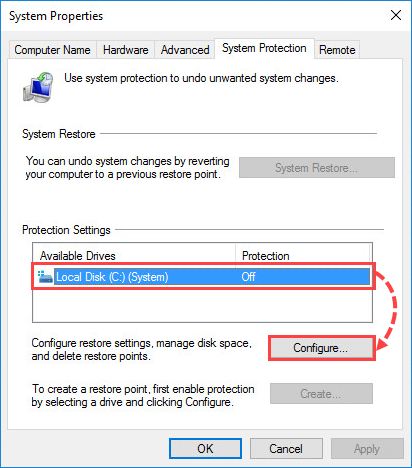
Task: Close the System Properties dialog
Action: (396, 15)
